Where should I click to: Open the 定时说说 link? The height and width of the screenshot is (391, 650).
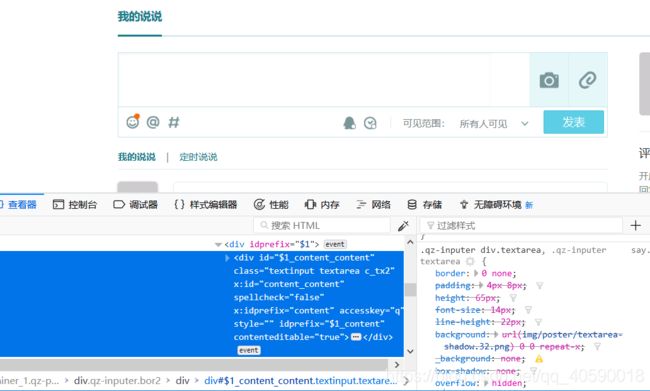pyautogui.click(x=198, y=157)
